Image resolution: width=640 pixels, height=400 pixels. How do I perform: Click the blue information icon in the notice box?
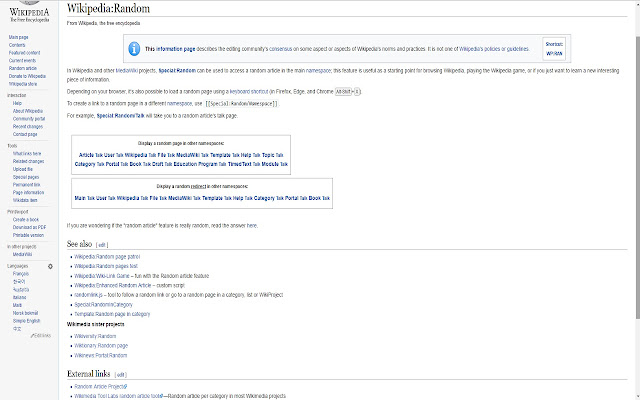point(134,49)
